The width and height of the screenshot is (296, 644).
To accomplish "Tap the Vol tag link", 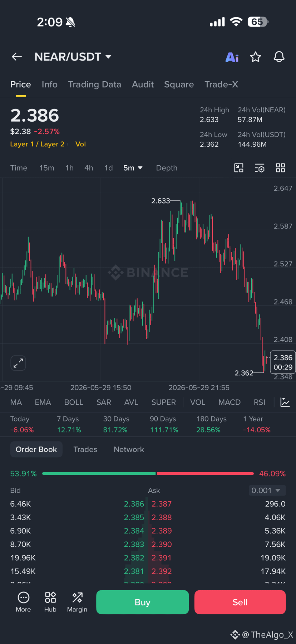I will click(80, 144).
